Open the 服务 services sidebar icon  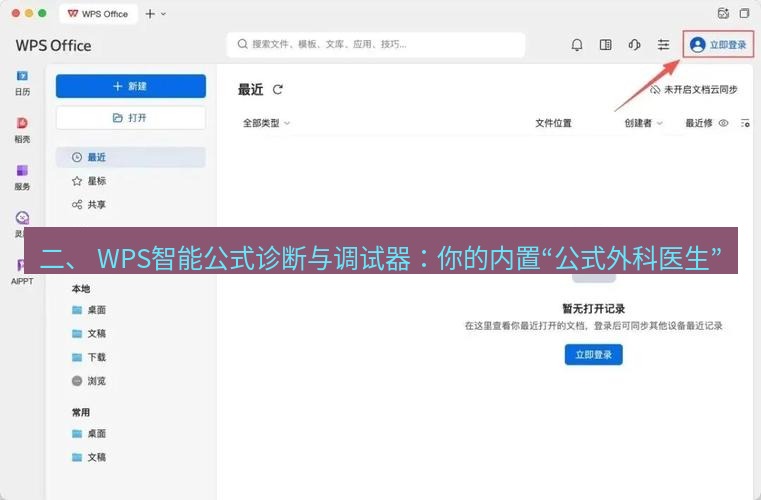tap(22, 177)
